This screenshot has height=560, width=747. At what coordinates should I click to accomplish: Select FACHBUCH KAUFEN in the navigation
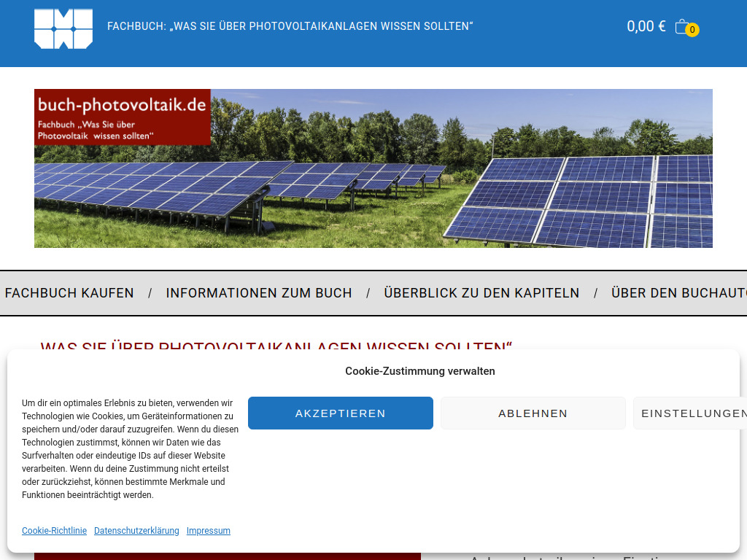click(x=69, y=292)
